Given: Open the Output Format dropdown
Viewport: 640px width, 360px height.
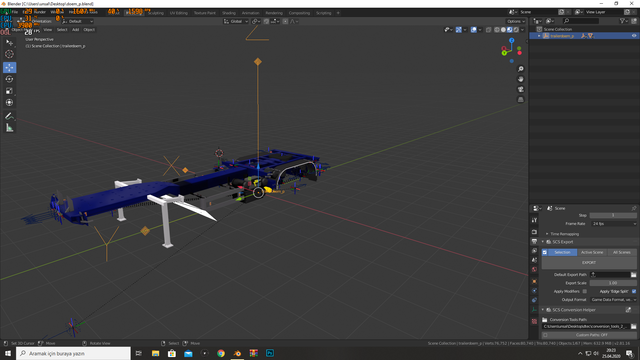Looking at the screenshot, I should click(613, 300).
